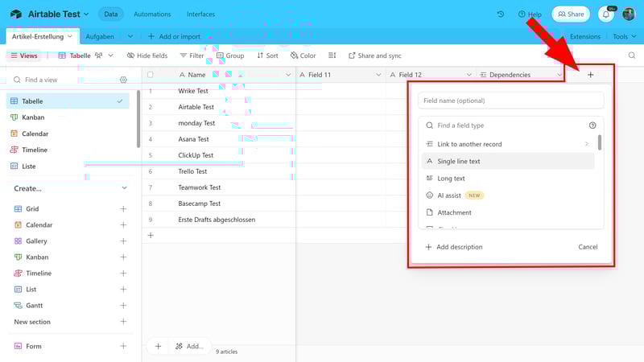
Task: Click the Airtable base logo icon
Action: click(x=16, y=14)
